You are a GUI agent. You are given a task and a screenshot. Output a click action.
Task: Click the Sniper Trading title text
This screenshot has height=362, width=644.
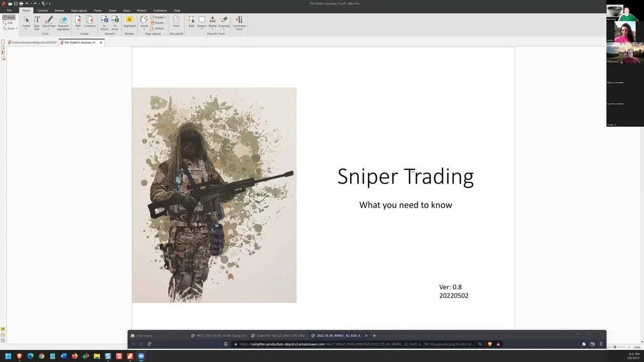tap(406, 176)
